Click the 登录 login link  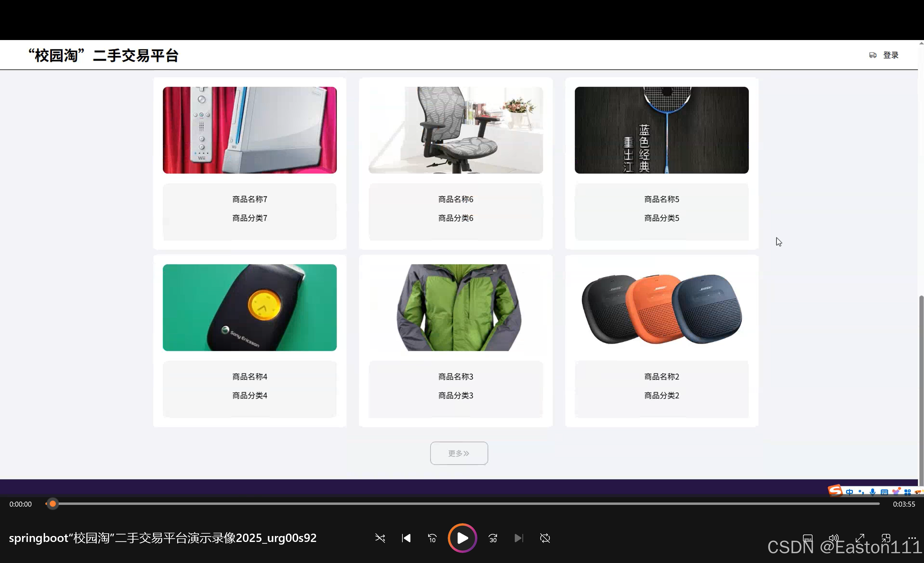coord(890,55)
